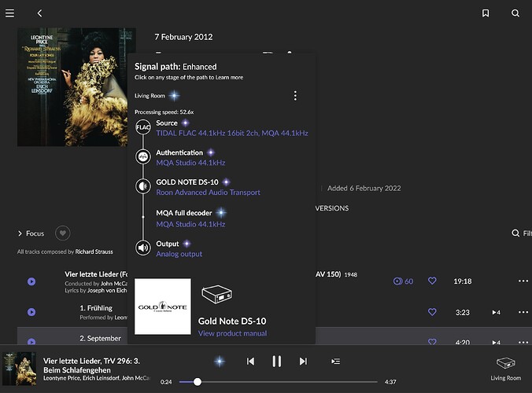
Task: Favorite the Vier letzte Lieder work
Action: pyautogui.click(x=432, y=281)
